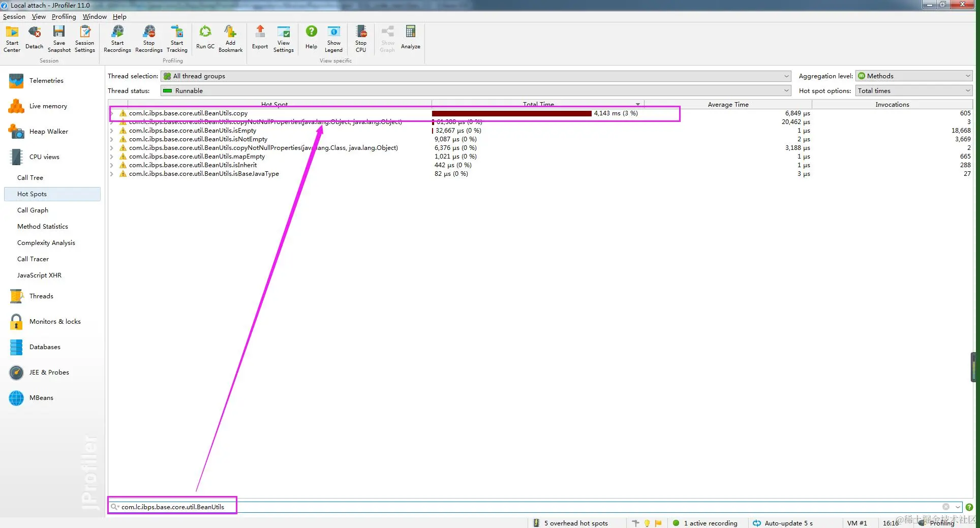Expand the BeanUtils.mapEmpty row
The image size is (980, 528).
tap(111, 157)
